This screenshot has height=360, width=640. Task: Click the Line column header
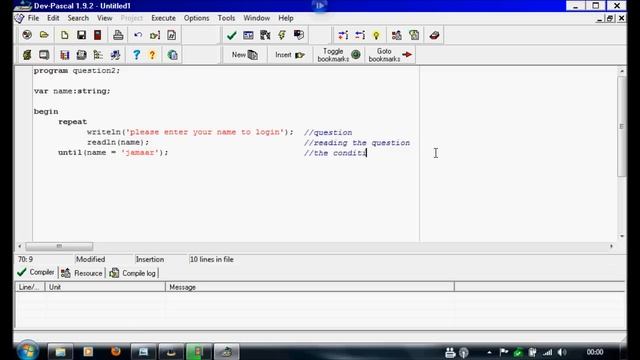click(30, 287)
